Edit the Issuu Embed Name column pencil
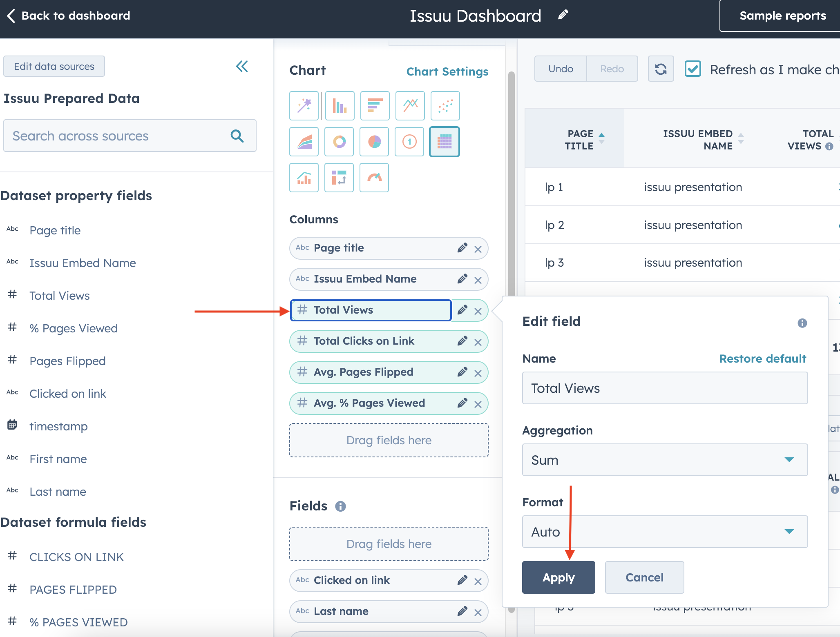This screenshot has height=637, width=840. pyautogui.click(x=462, y=279)
